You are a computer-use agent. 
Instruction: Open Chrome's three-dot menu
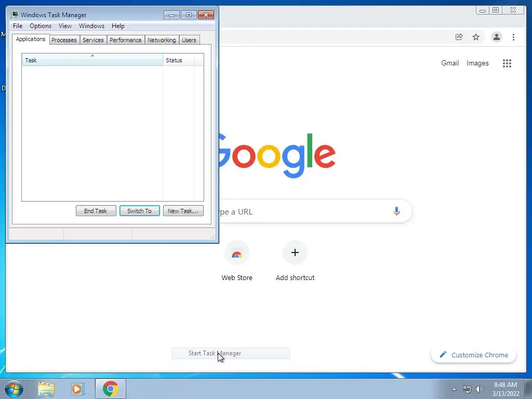513,37
